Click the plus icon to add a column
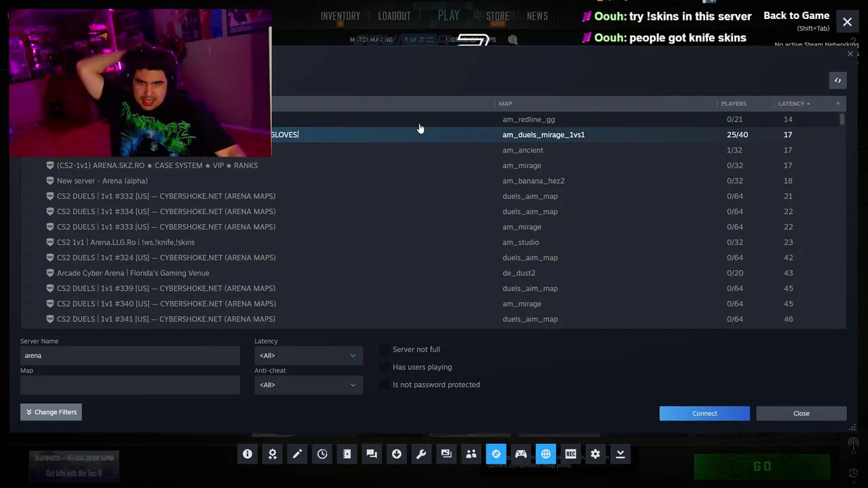This screenshot has width=868, height=488. coord(838,104)
